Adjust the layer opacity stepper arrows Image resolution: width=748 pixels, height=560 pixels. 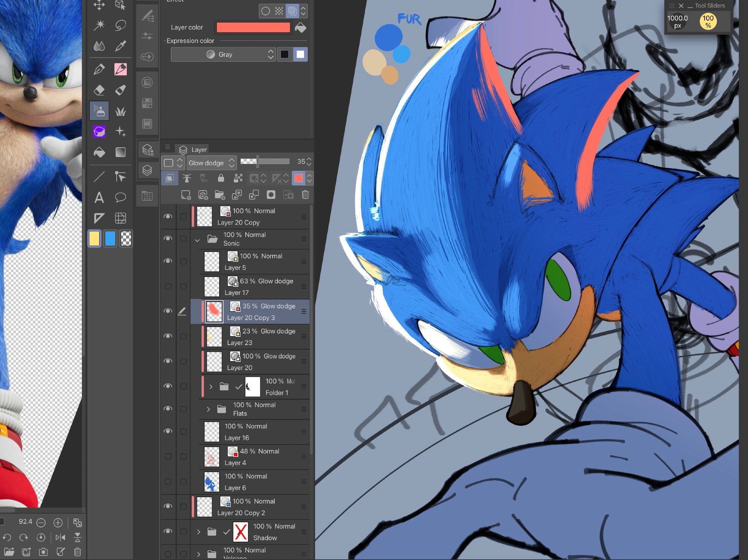click(x=309, y=161)
